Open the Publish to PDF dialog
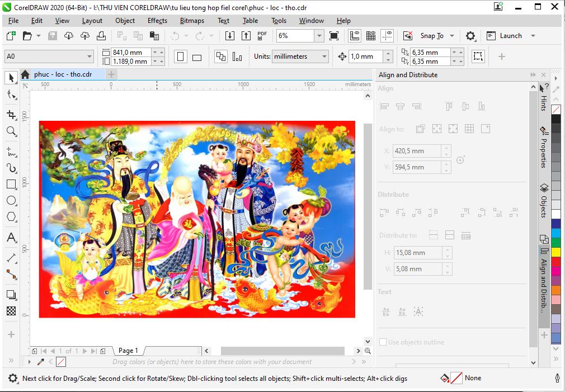The width and height of the screenshot is (565, 392). (x=261, y=35)
